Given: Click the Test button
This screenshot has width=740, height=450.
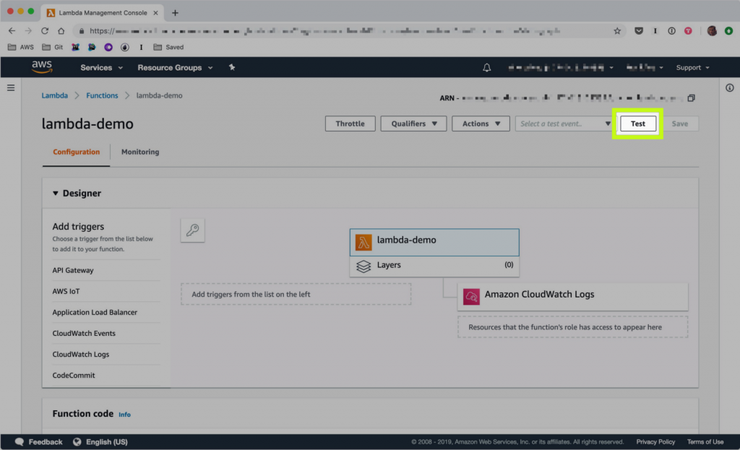Looking at the screenshot, I should (x=638, y=124).
